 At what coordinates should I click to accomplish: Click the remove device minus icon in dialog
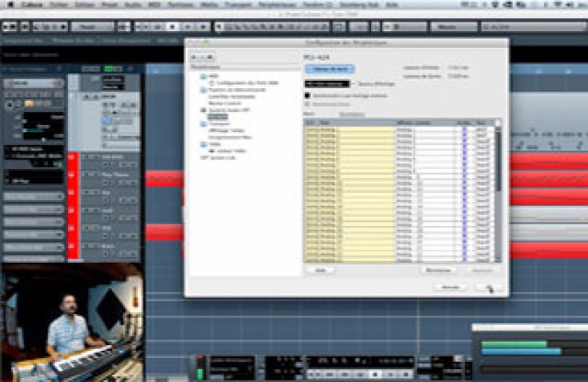pos(202,57)
